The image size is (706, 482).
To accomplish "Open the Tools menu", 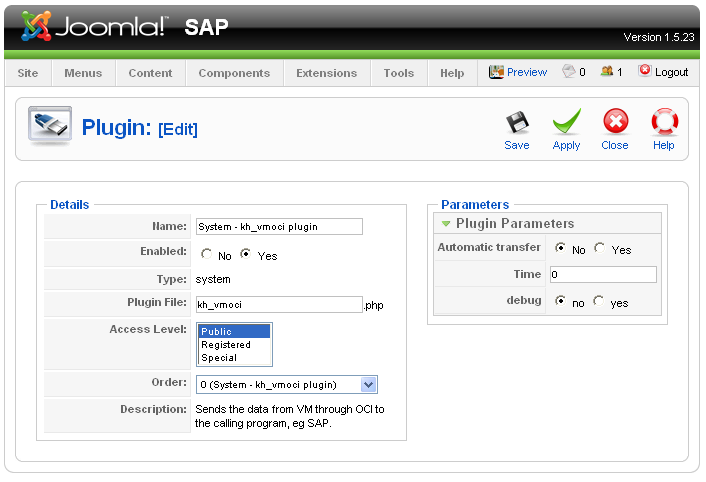I will click(x=399, y=73).
